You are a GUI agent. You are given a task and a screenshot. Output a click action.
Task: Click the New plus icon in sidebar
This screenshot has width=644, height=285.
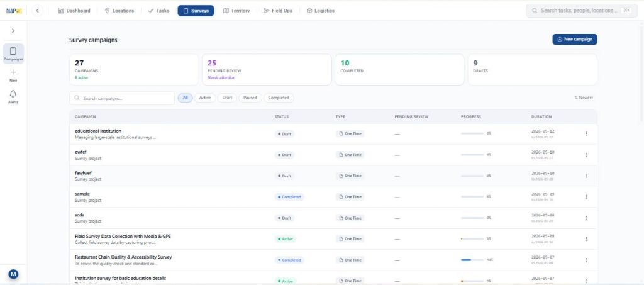(x=13, y=75)
